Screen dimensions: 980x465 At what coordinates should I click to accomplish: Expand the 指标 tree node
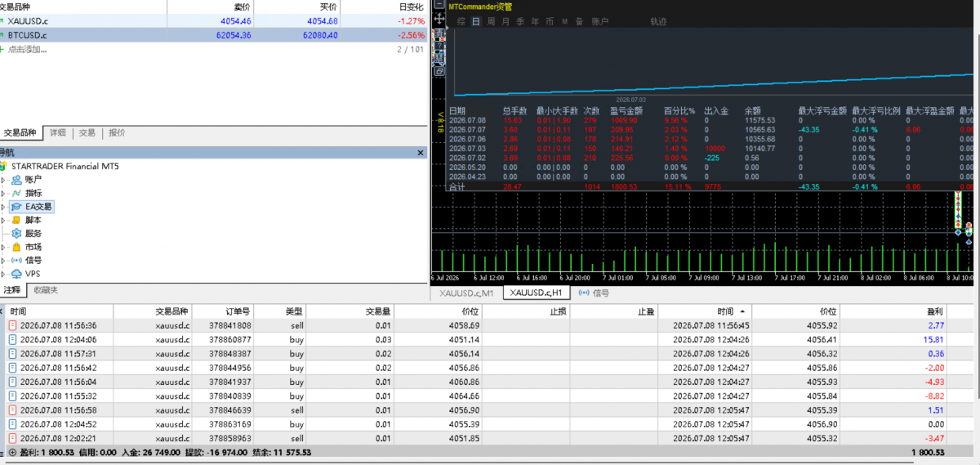[x=4, y=193]
